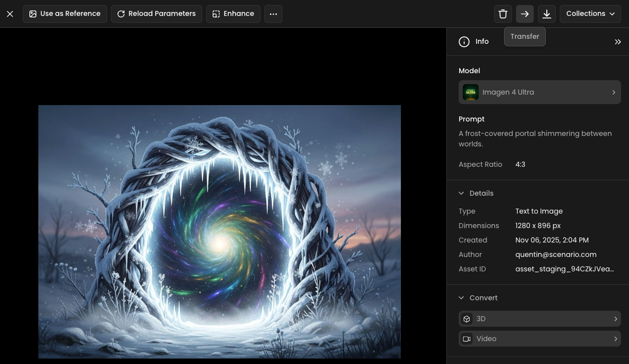Collapse the Details section
Image resolution: width=629 pixels, height=364 pixels.
[x=462, y=193]
